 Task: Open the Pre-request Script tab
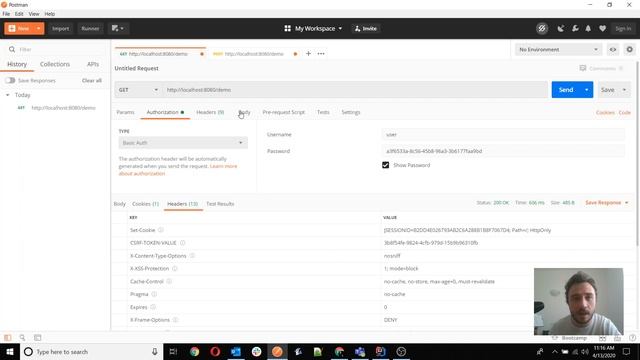(x=284, y=112)
